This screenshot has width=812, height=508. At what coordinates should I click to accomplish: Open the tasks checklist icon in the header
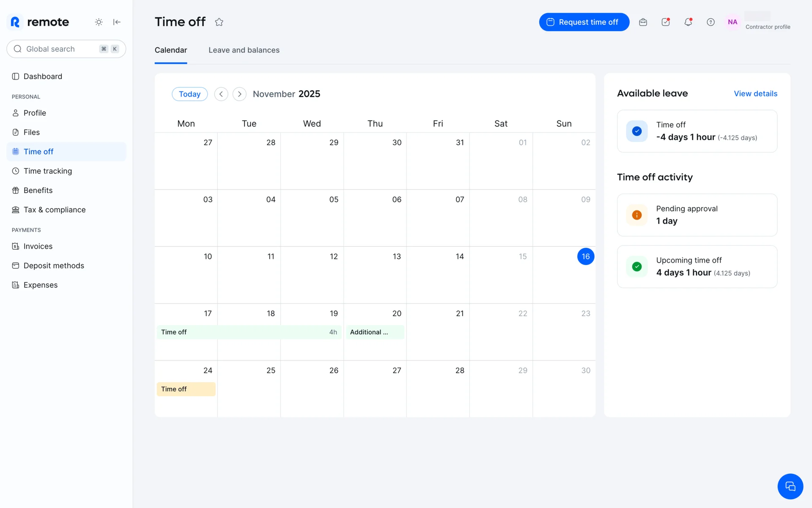[x=666, y=22]
